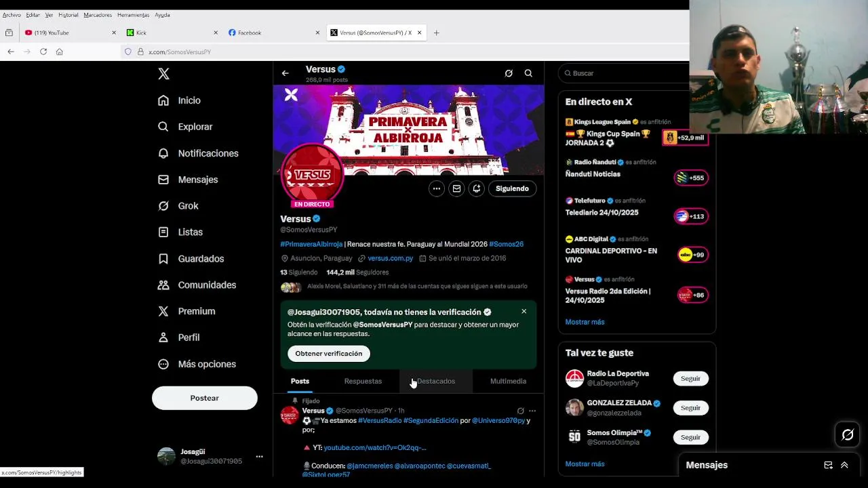Screen dimensions: 868x488
Task: Open a new browser tab
Action: pos(436,33)
